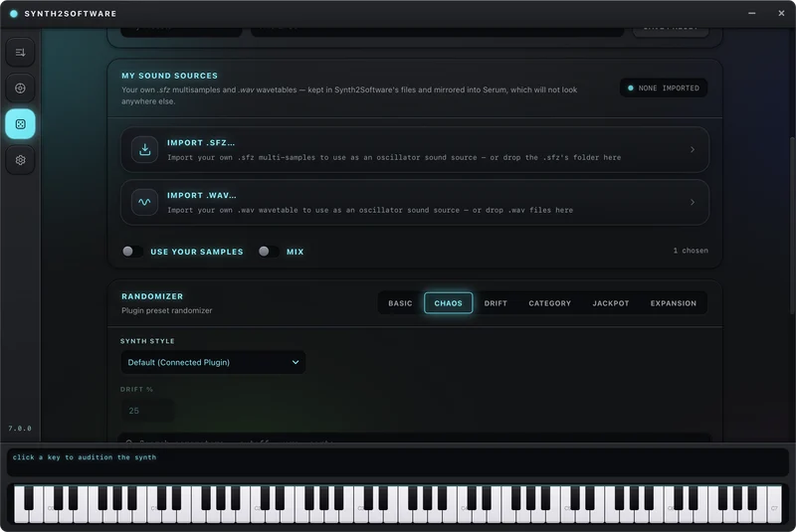The width and height of the screenshot is (796, 532).
Task: Click the audition status text bar
Action: click(x=397, y=461)
